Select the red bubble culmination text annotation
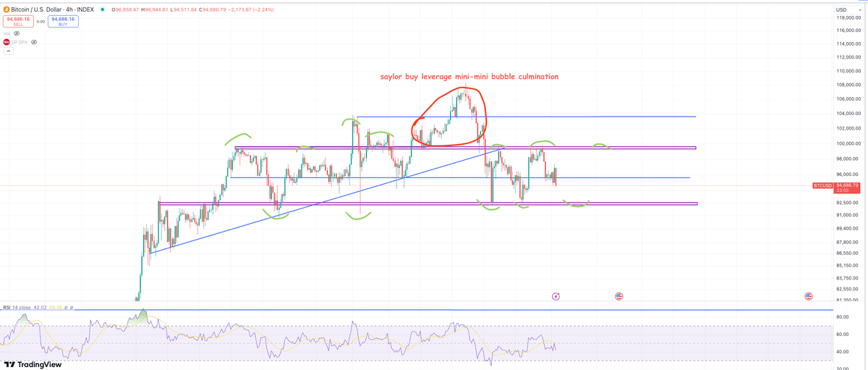 469,76
